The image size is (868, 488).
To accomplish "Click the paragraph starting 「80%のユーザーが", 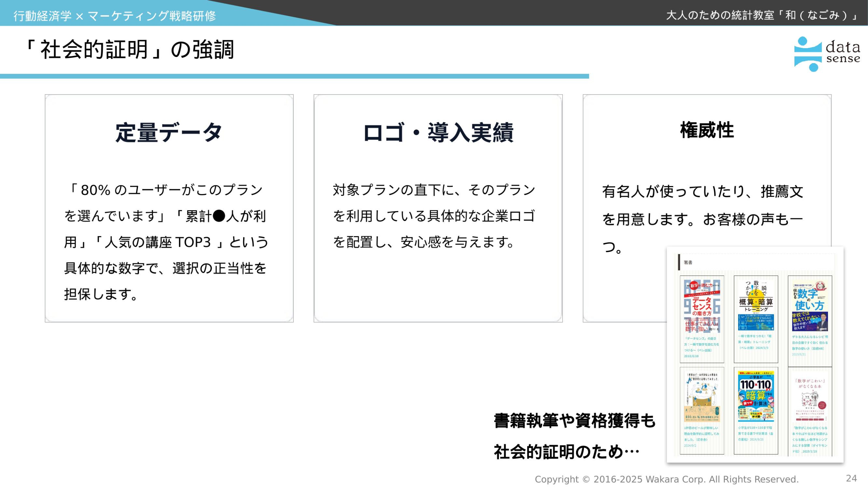I will (166, 242).
